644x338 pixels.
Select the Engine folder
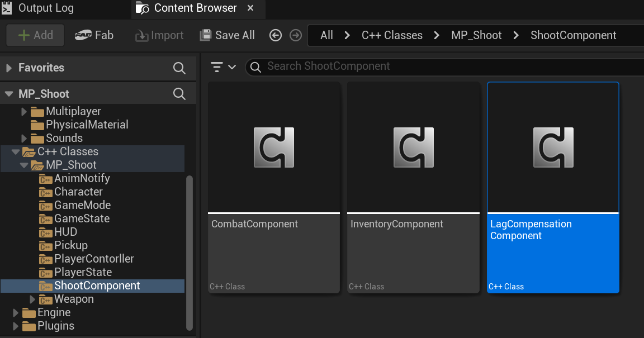(46, 313)
